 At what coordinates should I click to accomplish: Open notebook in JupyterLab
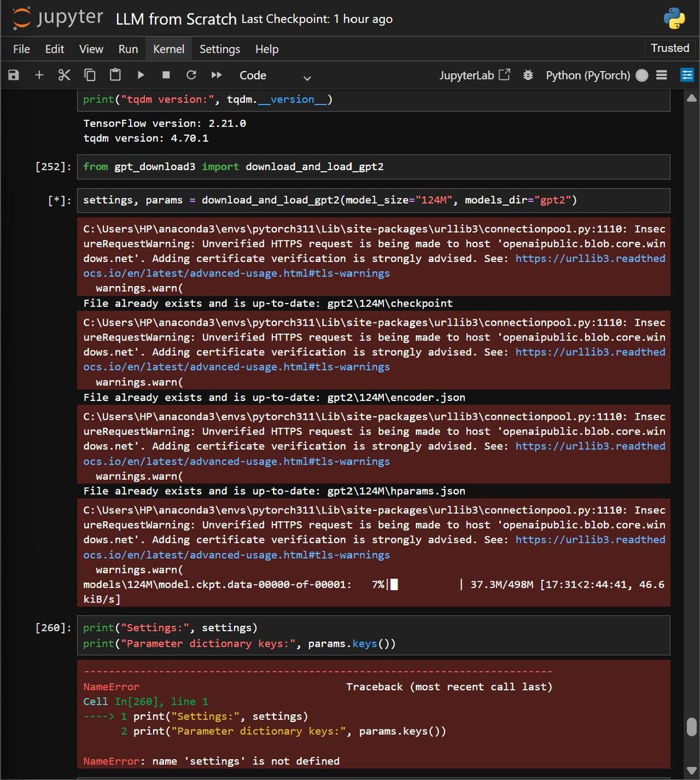[x=474, y=75]
